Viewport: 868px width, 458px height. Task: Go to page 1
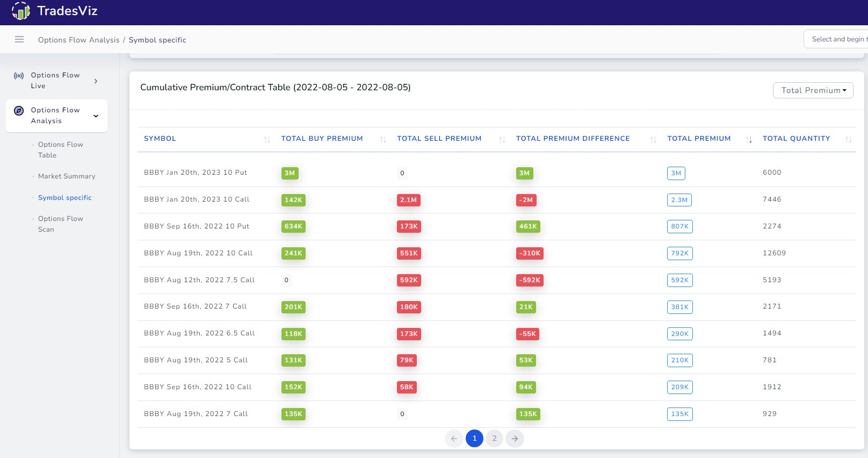tap(474, 439)
